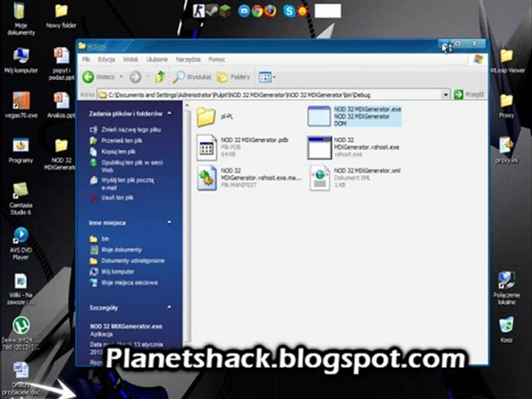Open the Wstecz history dropdown arrow
Screen dimensions: 532x399
tap(121, 76)
